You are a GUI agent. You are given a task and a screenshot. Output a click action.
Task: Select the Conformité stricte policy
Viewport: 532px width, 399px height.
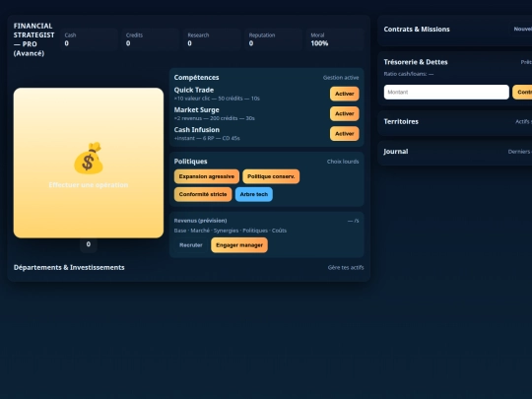click(203, 194)
